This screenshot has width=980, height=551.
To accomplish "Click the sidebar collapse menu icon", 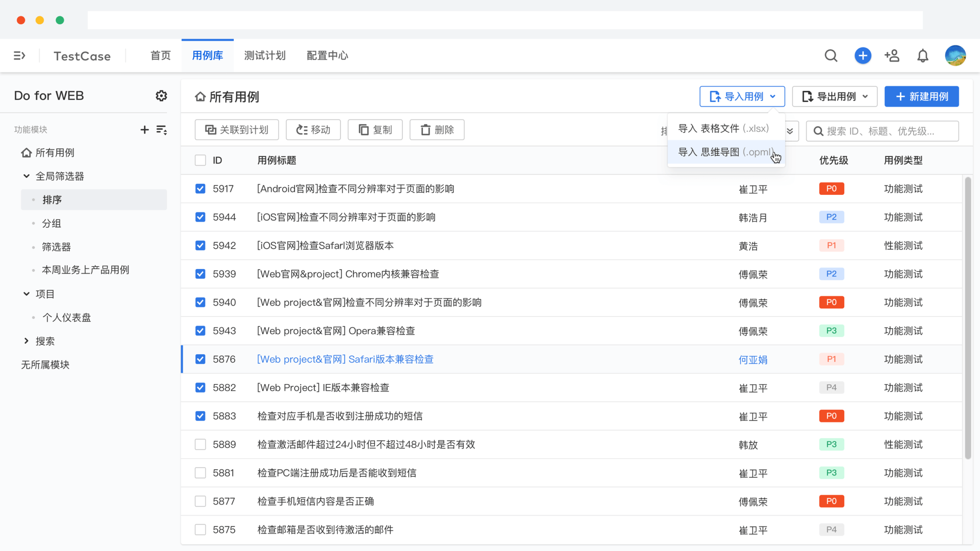I will [19, 56].
